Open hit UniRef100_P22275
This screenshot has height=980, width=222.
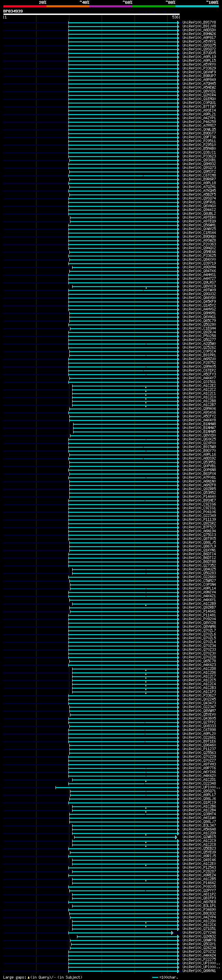click(199, 959)
